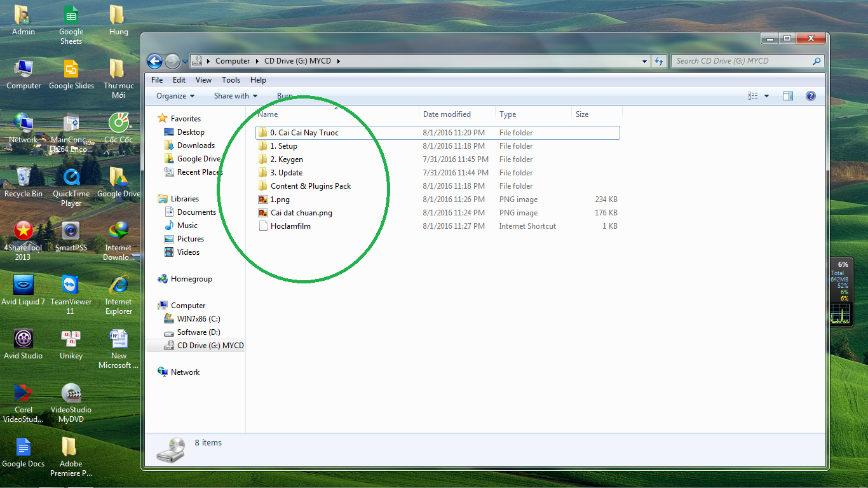Open Explorer Help question mark icon
The image size is (868, 488).
click(810, 96)
